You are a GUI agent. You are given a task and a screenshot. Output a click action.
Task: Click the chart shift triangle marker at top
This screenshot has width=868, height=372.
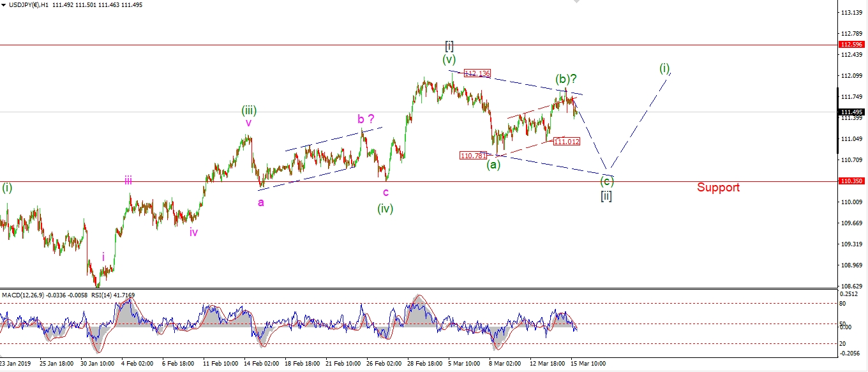click(577, 3)
